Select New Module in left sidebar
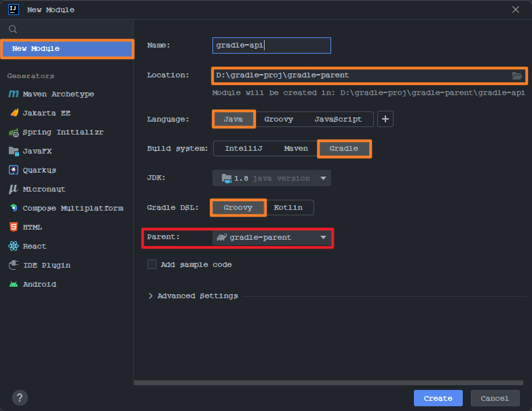This screenshot has height=411, width=532. 67,49
